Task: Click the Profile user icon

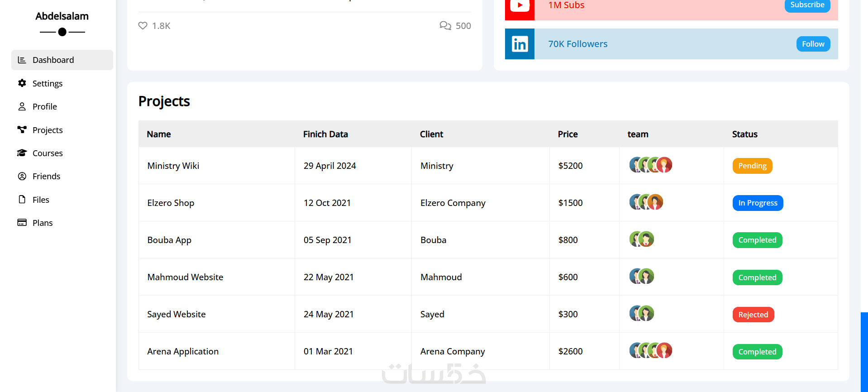Action: 22,106
